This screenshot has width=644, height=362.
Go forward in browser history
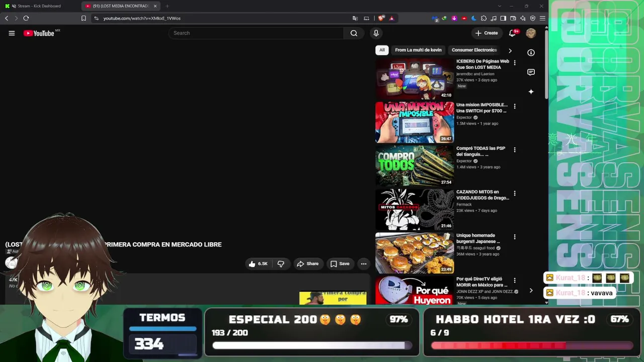(16, 18)
